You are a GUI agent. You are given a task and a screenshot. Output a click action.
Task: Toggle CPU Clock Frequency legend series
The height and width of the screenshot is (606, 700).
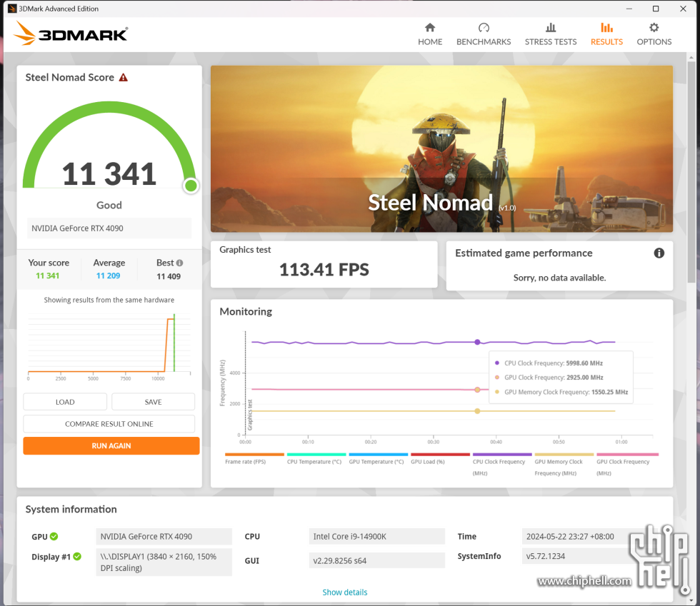[x=501, y=465]
